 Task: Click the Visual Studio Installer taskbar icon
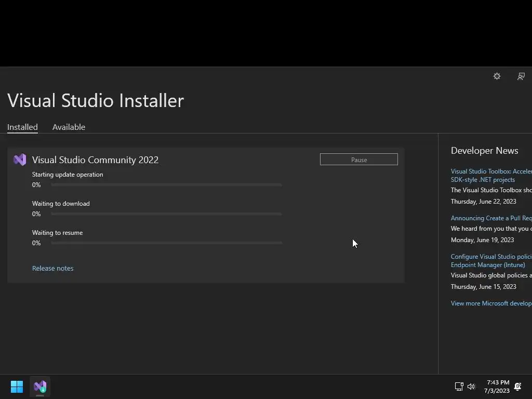(x=40, y=387)
